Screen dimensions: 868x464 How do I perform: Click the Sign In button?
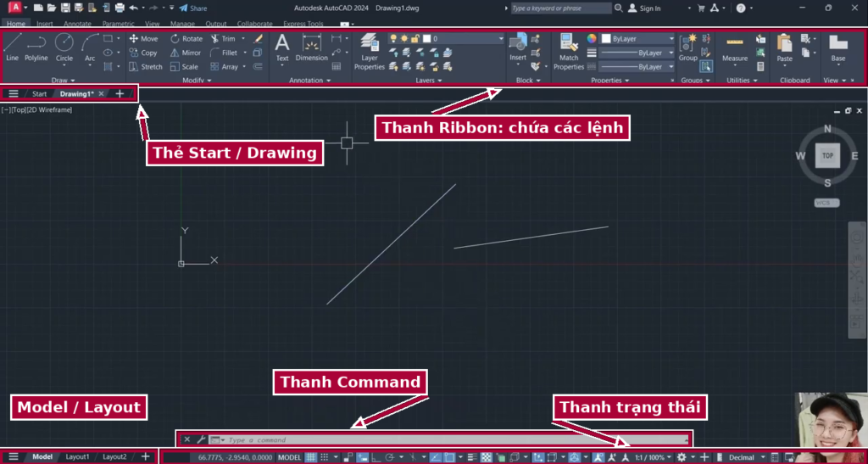(x=644, y=8)
